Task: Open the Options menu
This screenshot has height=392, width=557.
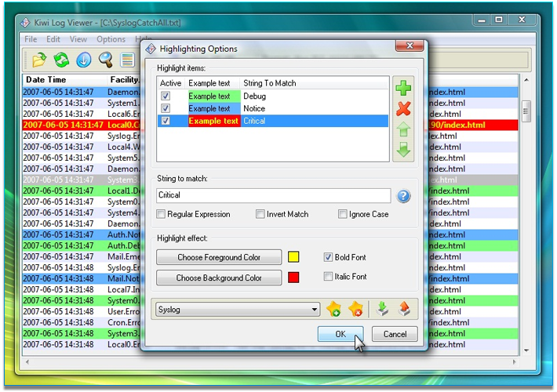Action: coord(111,39)
